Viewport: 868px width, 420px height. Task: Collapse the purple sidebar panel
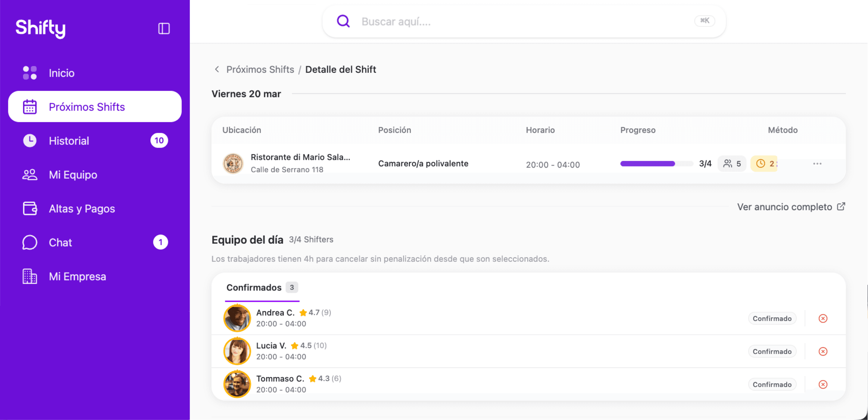[x=164, y=28]
